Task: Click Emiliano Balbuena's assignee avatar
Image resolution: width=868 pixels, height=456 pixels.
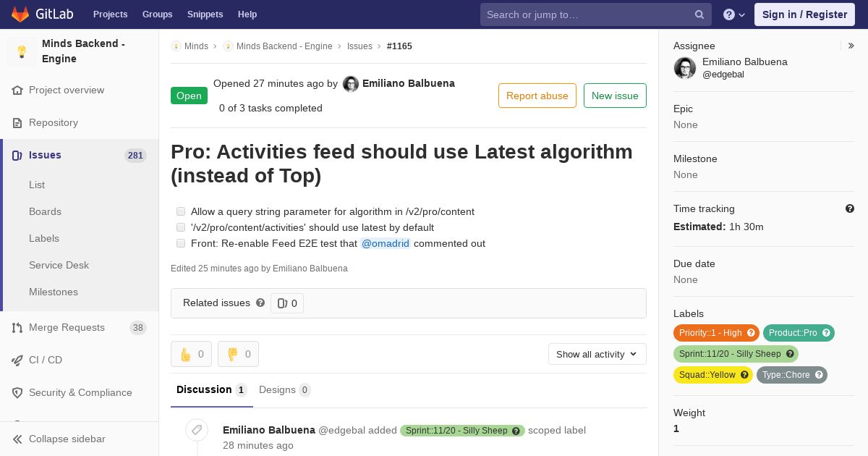Action: click(685, 68)
